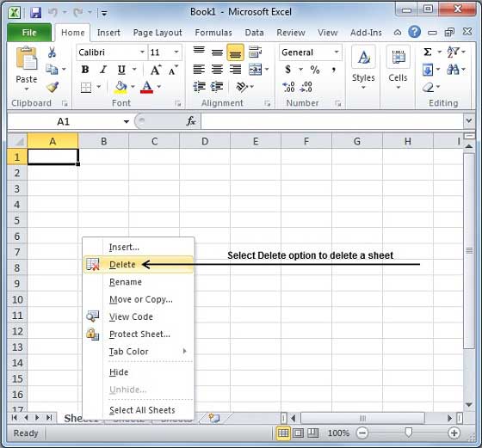Open the Styles dropdown
This screenshot has height=448, width=482.
pos(363,68)
